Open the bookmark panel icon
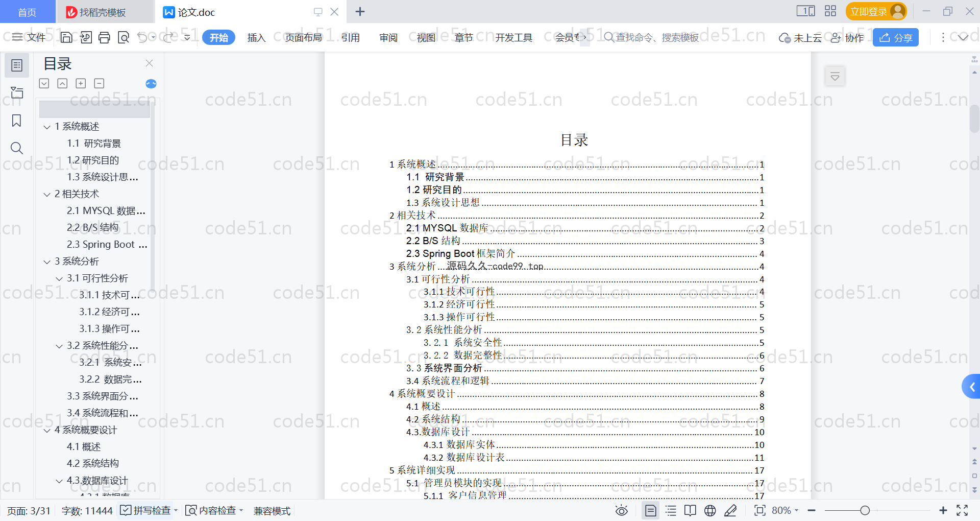The height and width of the screenshot is (521, 980). [x=17, y=121]
